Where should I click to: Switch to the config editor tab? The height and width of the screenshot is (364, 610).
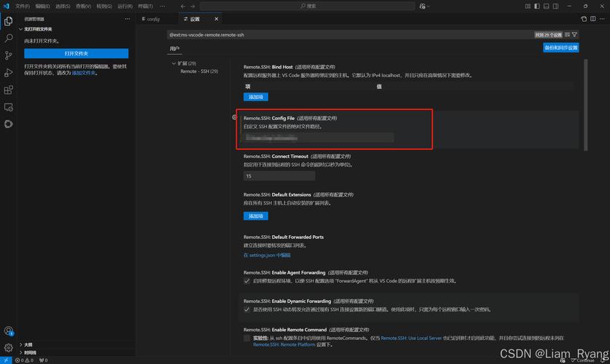click(153, 19)
